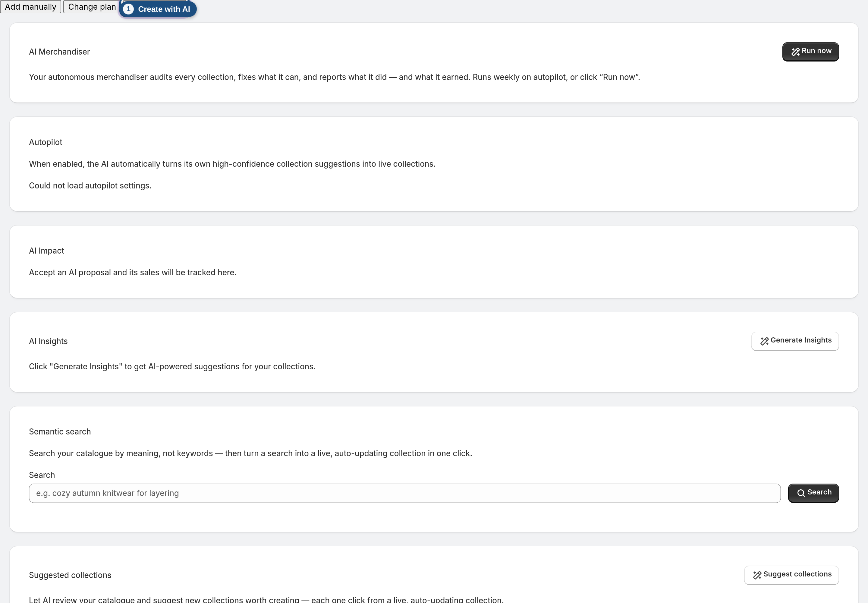Click 'Accept an AI proposal' tracking text
This screenshot has width=868, height=603.
[x=133, y=273]
